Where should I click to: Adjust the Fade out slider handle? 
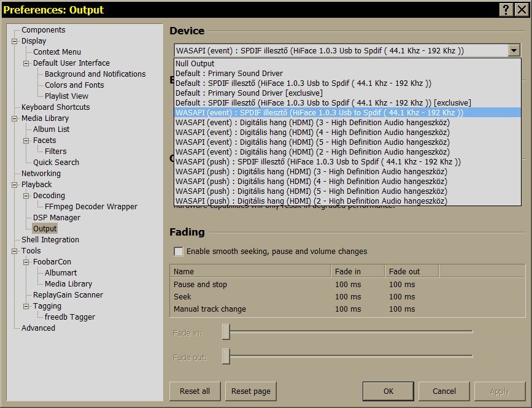(x=226, y=356)
